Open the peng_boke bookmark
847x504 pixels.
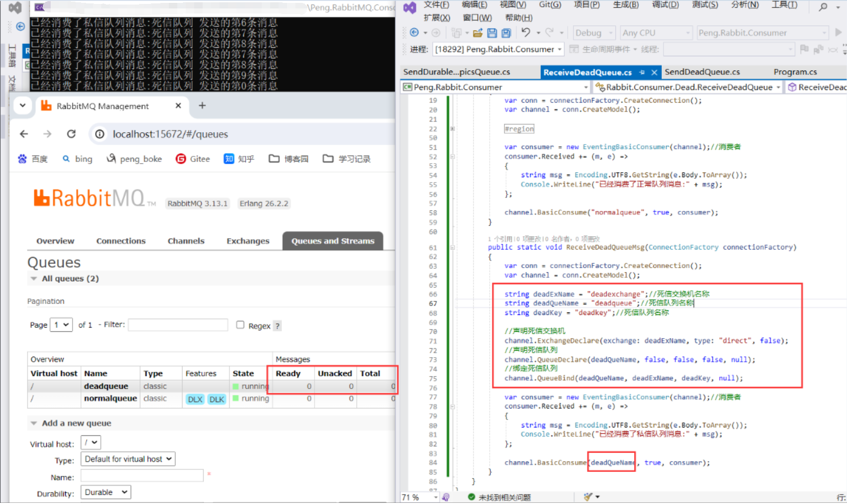pyautogui.click(x=134, y=159)
